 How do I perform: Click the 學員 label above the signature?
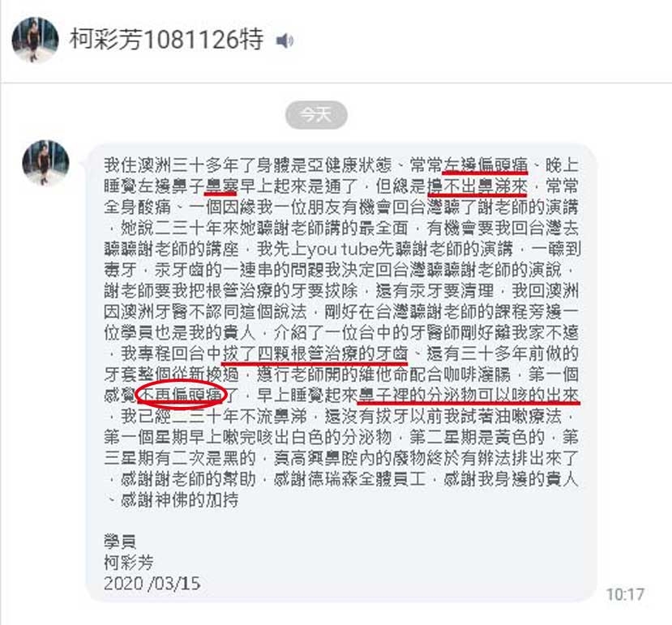120,542
